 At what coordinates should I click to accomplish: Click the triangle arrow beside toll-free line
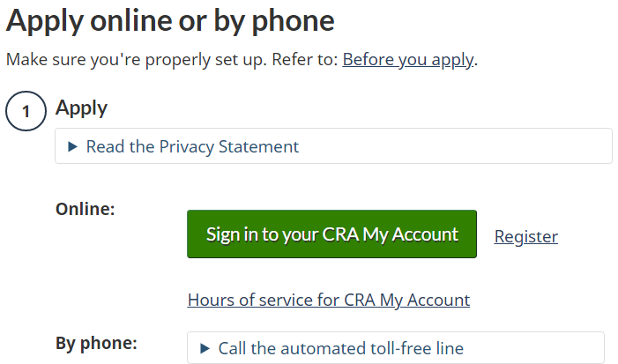click(205, 348)
